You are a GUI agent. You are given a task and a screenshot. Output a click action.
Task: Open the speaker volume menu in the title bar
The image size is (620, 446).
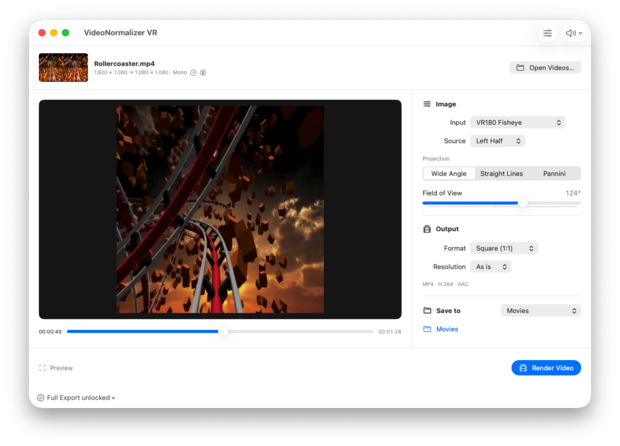click(x=574, y=33)
